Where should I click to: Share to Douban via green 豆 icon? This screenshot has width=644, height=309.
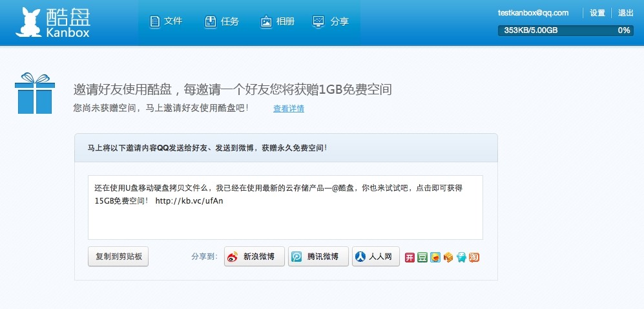point(422,258)
